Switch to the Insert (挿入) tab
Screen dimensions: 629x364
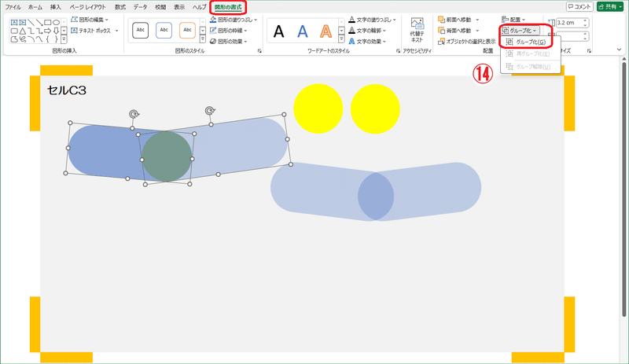[x=56, y=7]
